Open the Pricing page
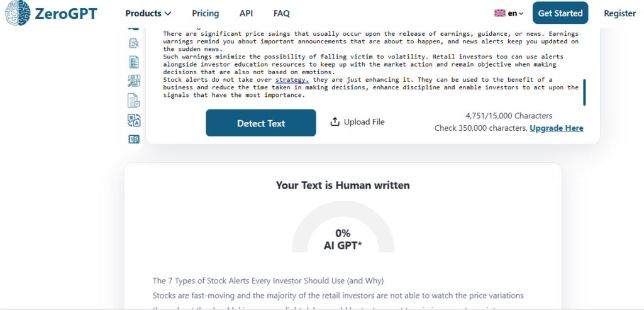644x310 pixels. [206, 13]
